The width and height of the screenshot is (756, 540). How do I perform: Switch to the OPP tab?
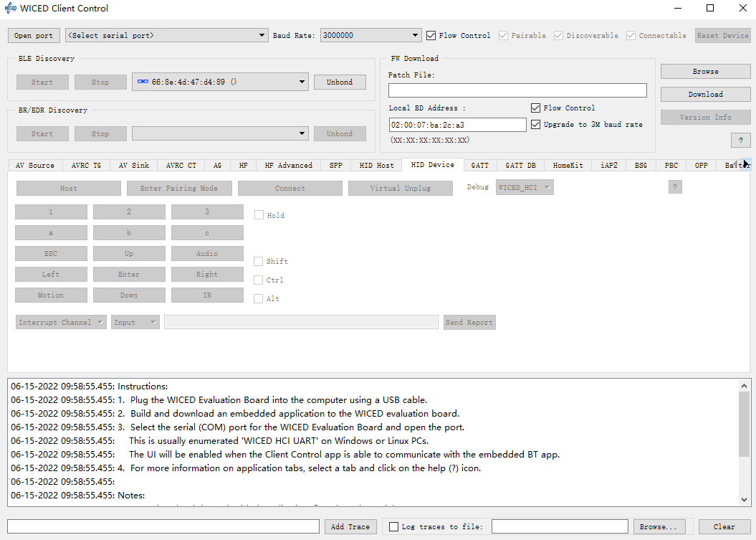[x=701, y=165]
